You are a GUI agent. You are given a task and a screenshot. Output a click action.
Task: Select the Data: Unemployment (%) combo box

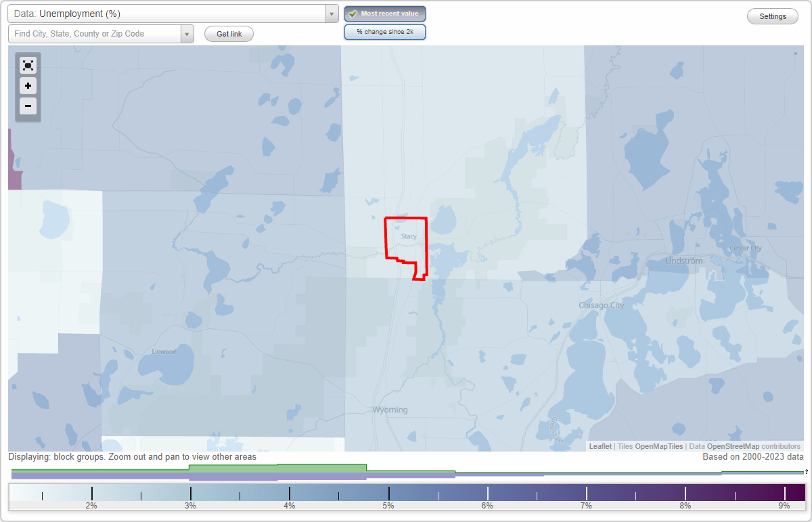point(173,14)
